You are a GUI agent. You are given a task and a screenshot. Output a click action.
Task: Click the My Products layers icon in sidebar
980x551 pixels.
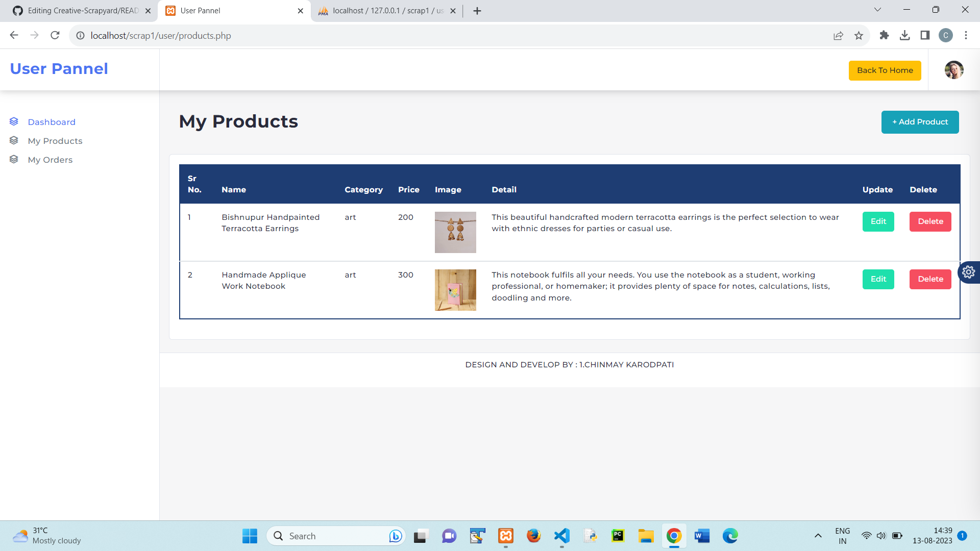tap(14, 140)
